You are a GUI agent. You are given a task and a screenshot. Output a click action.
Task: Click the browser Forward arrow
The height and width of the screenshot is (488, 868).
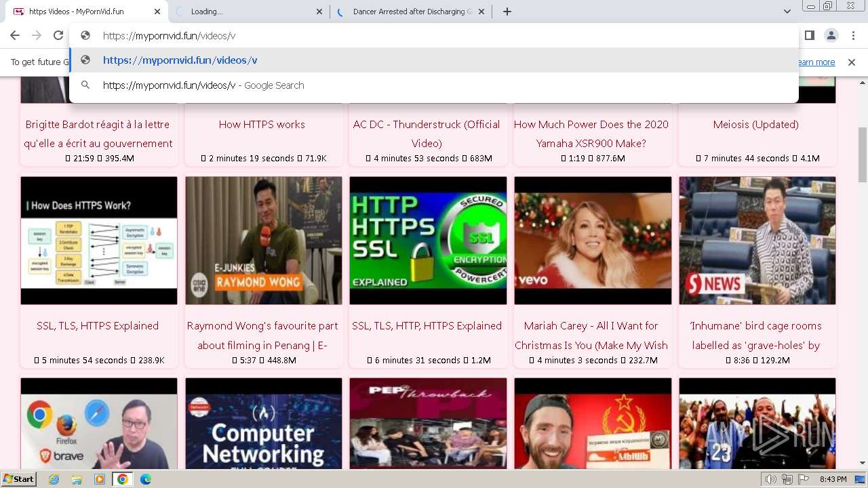[37, 35]
